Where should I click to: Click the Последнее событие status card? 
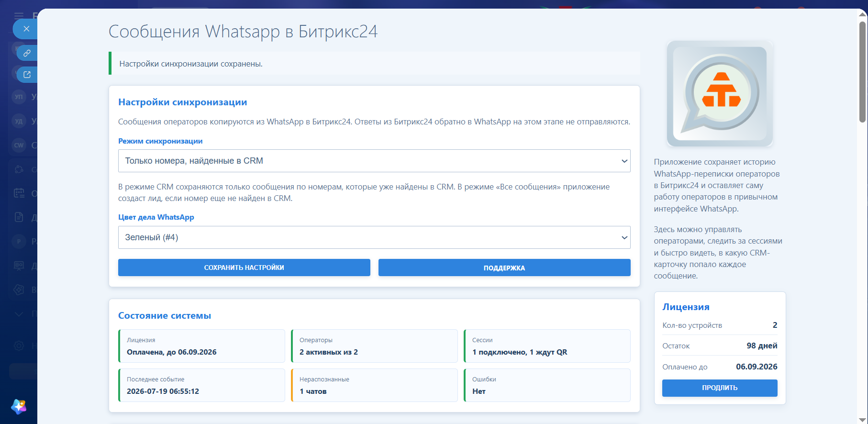(x=201, y=385)
